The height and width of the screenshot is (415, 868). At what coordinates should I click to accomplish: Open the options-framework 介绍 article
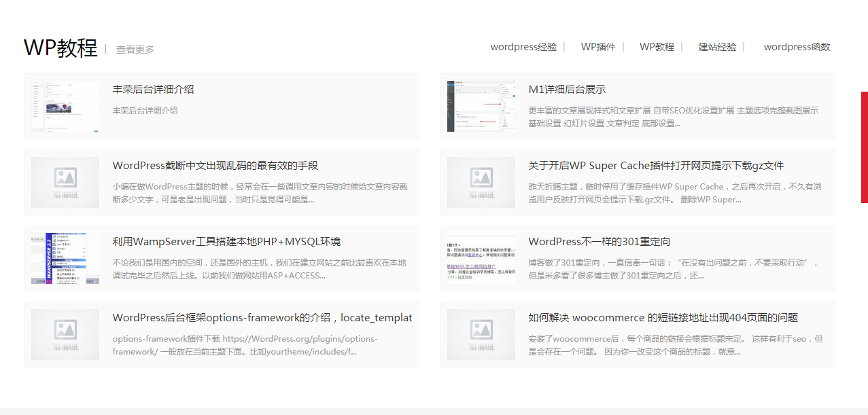coord(262,317)
